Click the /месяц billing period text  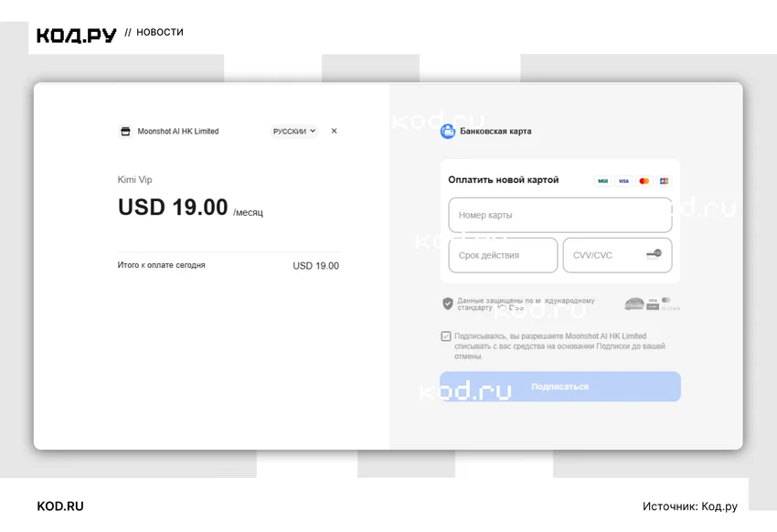[249, 212]
